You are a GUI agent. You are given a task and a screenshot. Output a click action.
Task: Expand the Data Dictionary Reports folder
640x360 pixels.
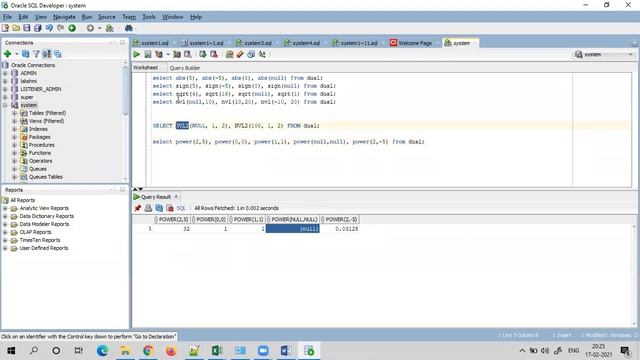pos(5,216)
